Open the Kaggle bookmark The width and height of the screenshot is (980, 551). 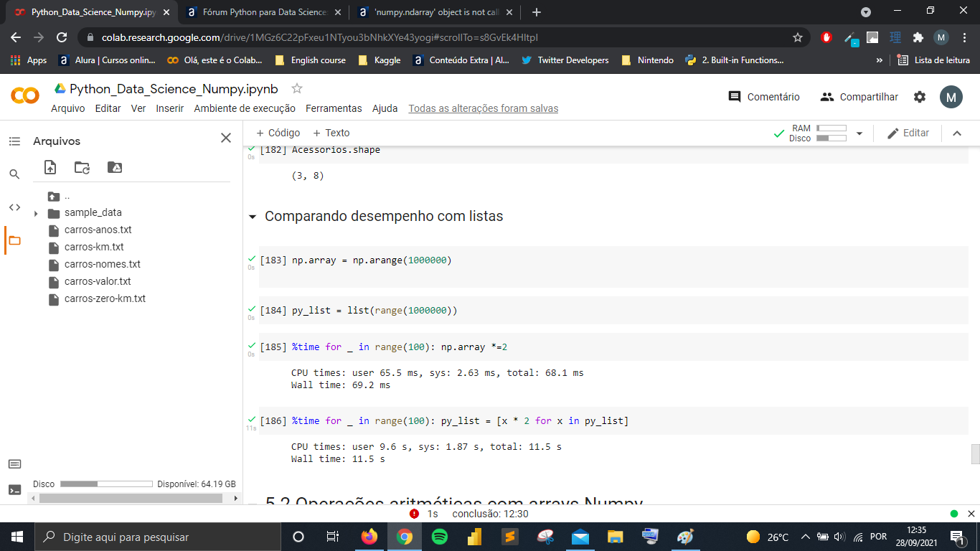pyautogui.click(x=380, y=60)
